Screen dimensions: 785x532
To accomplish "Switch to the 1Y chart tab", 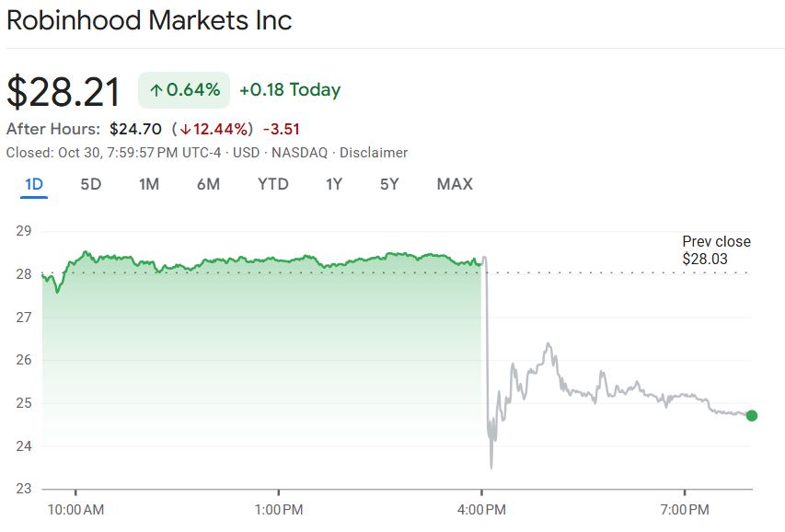I will 334,184.
